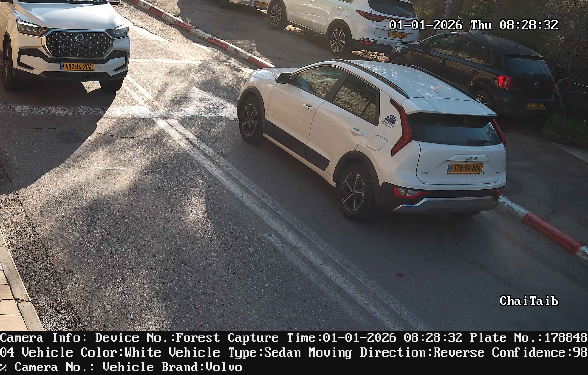Click the SsangYong emblem on the front grille
Viewport: 588px width, 375px height.
79,38
